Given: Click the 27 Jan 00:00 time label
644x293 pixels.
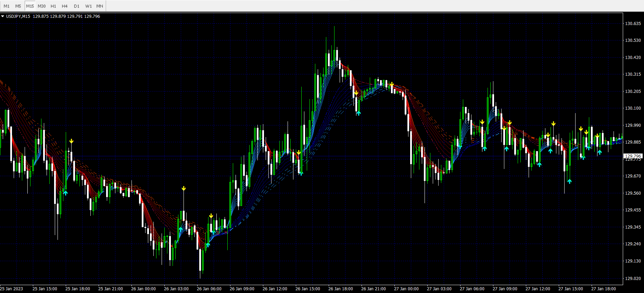Looking at the screenshot, I should click(x=406, y=289).
